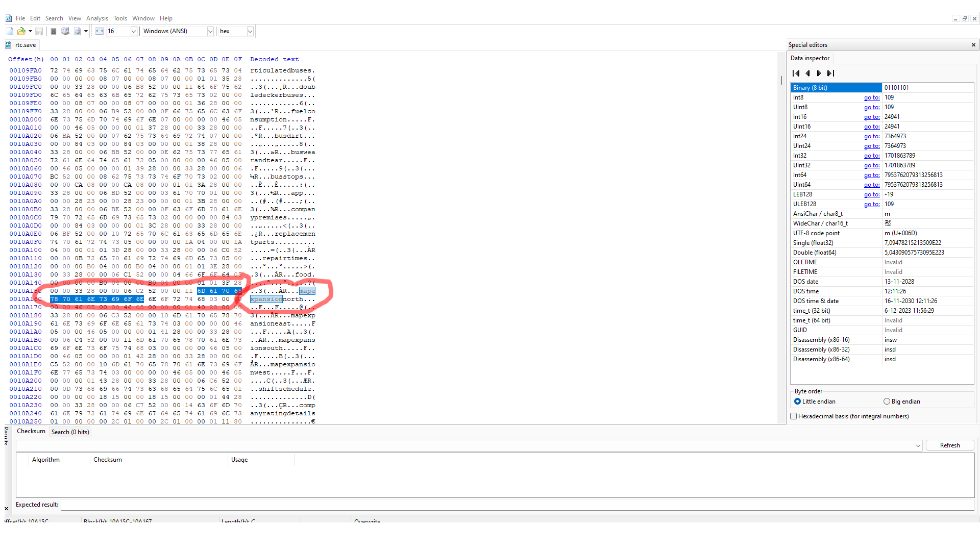
Task: Open the hex offset base dropdown
Action: click(x=250, y=31)
